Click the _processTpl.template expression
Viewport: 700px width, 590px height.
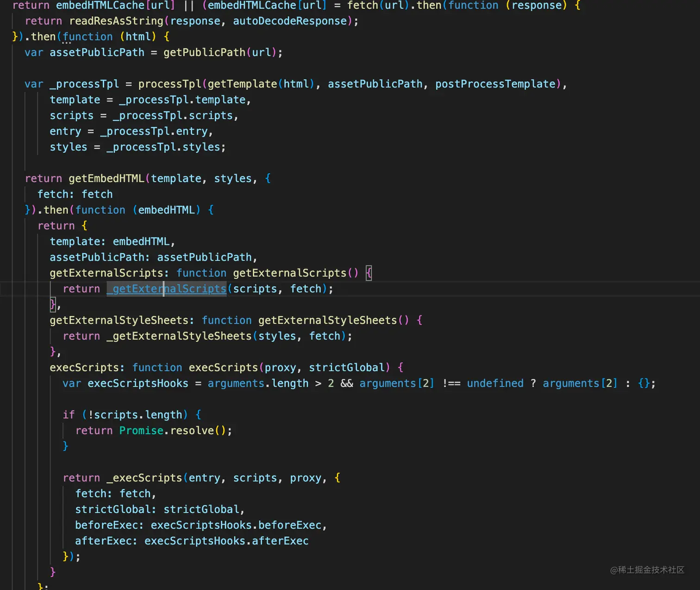tap(182, 100)
